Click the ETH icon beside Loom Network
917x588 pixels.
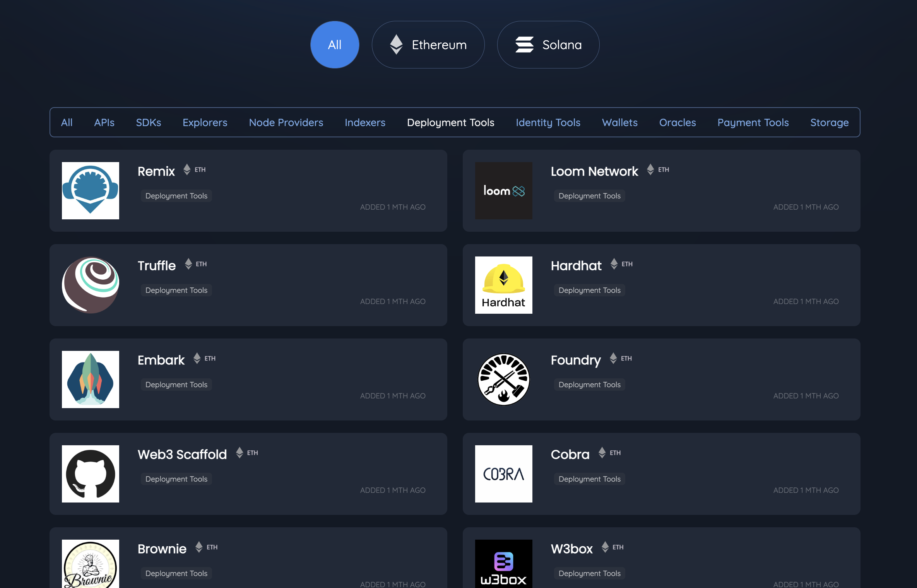click(650, 169)
